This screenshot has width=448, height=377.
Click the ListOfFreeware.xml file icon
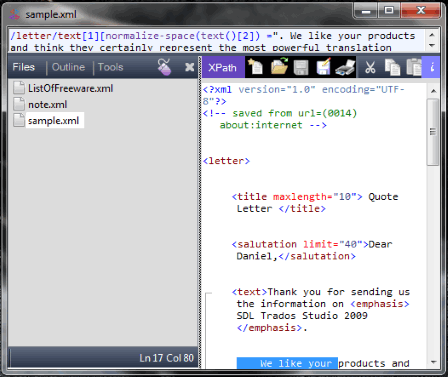point(19,88)
